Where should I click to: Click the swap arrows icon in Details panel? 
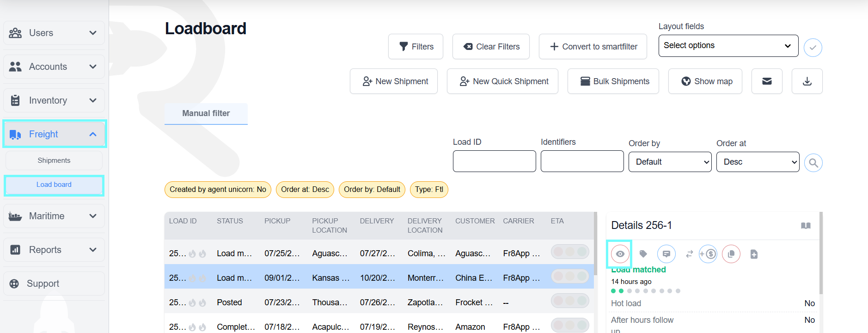pos(689,254)
